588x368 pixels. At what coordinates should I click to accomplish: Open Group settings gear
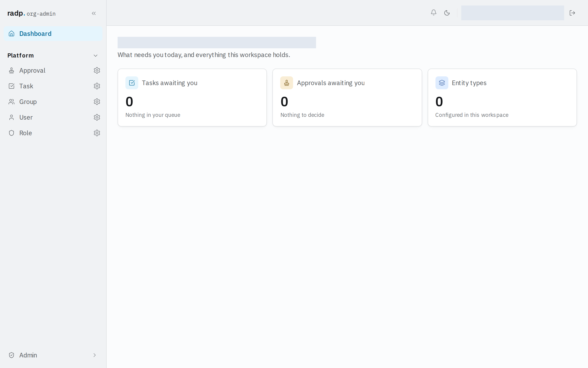(x=97, y=102)
